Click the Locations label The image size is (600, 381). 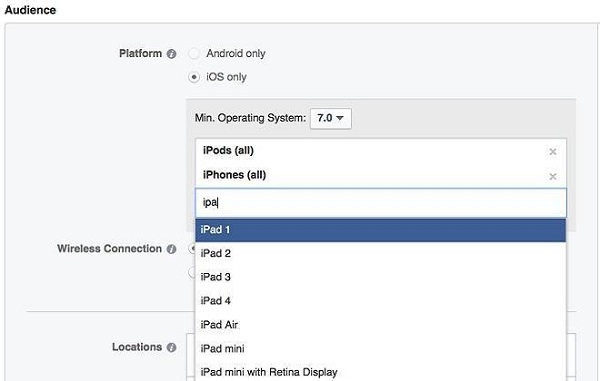137,347
